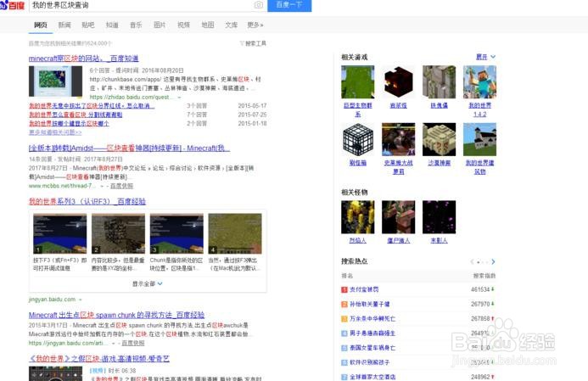
Task: Click the 史莱姆大战 game icon
Action: click(398, 139)
